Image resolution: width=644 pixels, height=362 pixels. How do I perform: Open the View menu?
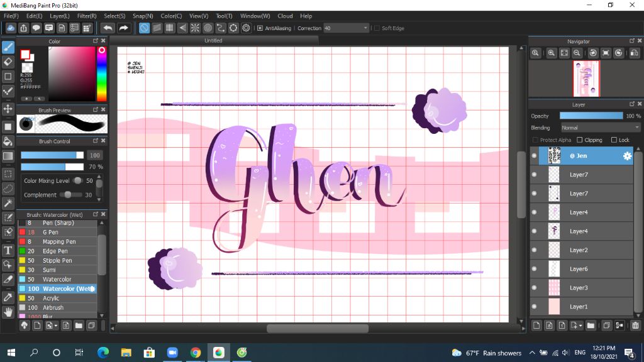(198, 16)
